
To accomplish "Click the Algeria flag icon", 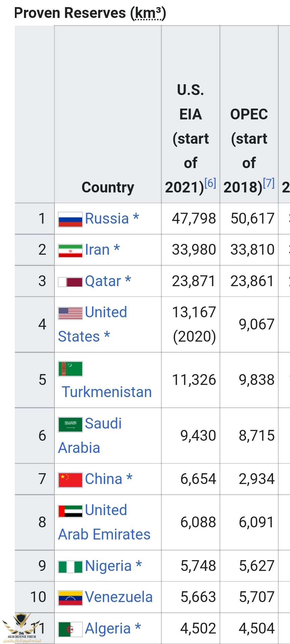I will coord(70,629).
